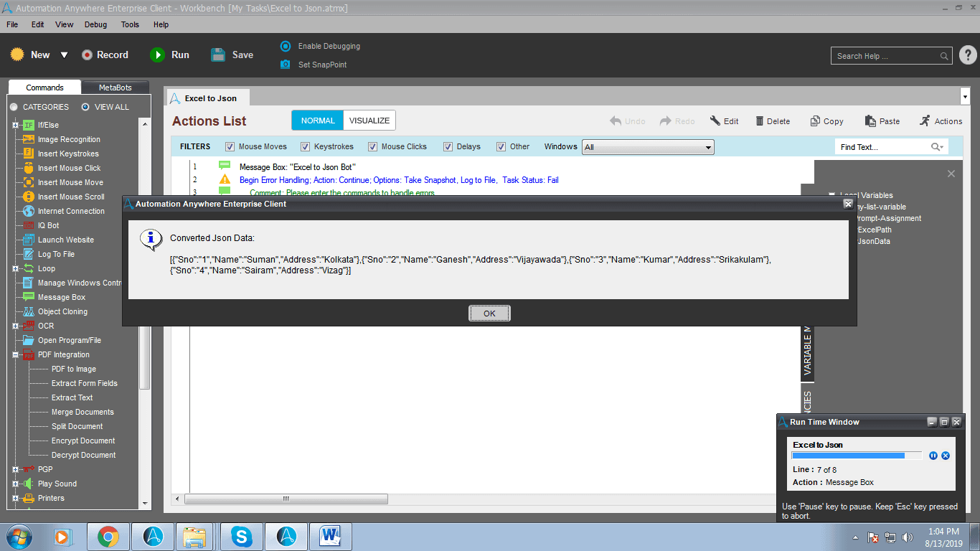This screenshot has width=980, height=551.
Task: Collapse the PDF Integration group
Action: click(15, 354)
